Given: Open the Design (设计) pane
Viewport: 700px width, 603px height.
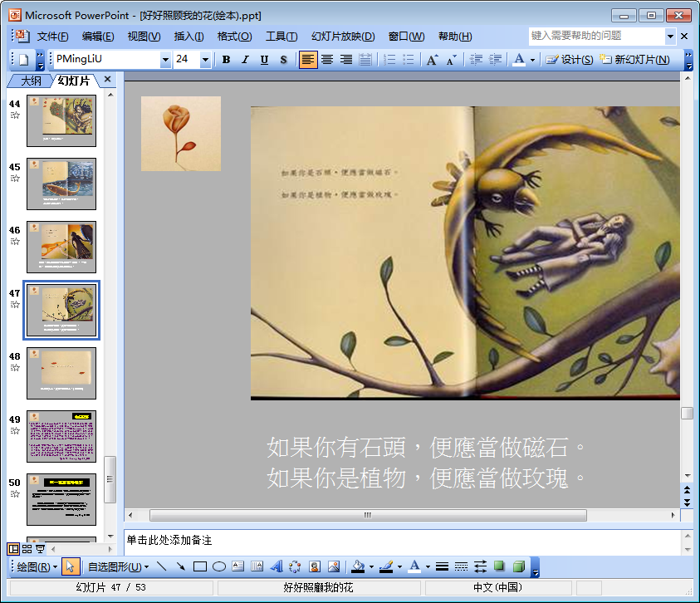Looking at the screenshot, I should 570,60.
